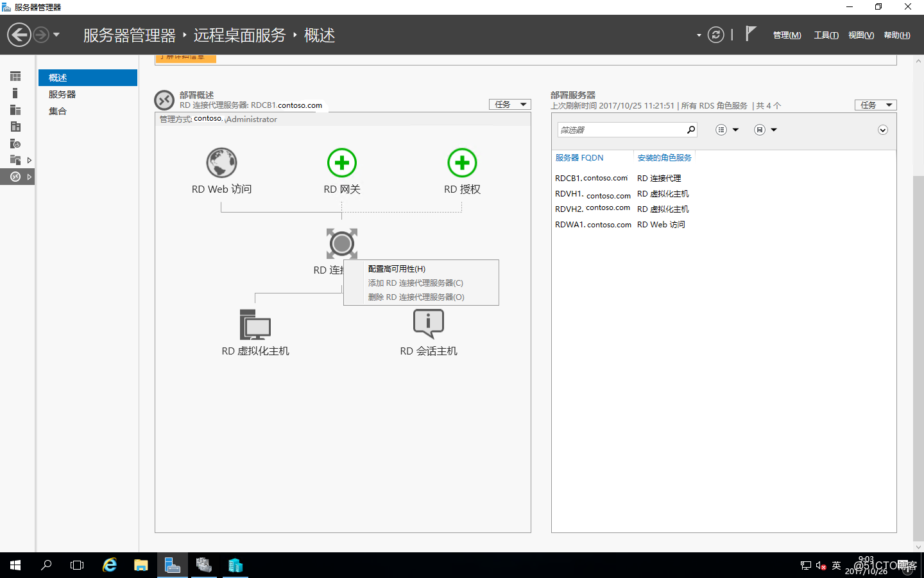Open File Explorer from taskbar
Screen dimensions: 924x578
pos(141,565)
